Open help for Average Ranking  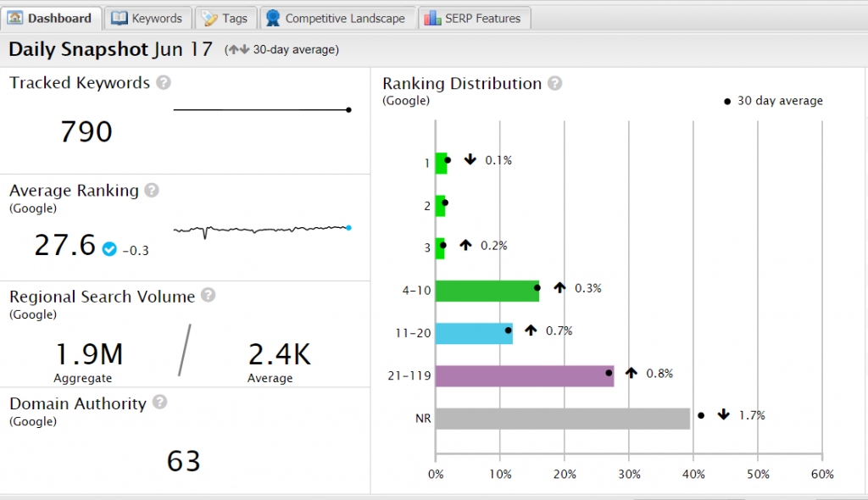(x=152, y=191)
